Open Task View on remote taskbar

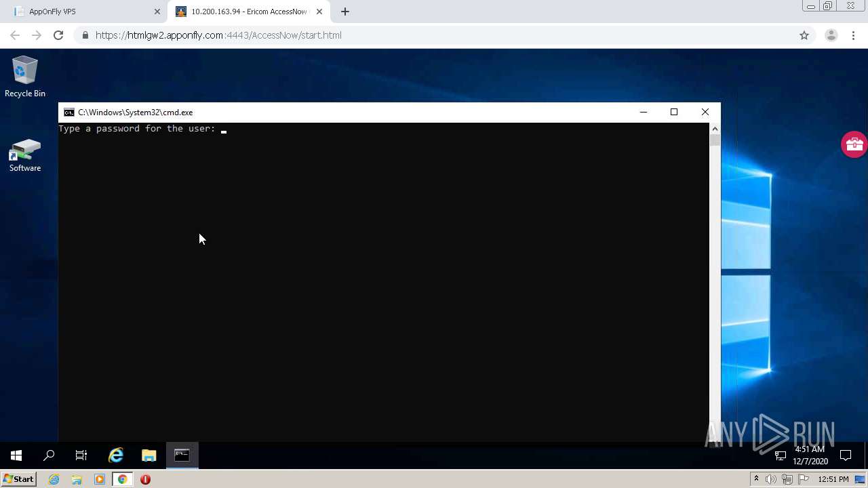[81, 455]
